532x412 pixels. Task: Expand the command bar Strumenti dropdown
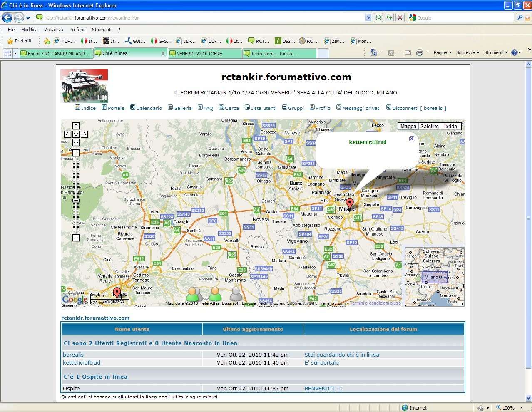[x=496, y=52]
